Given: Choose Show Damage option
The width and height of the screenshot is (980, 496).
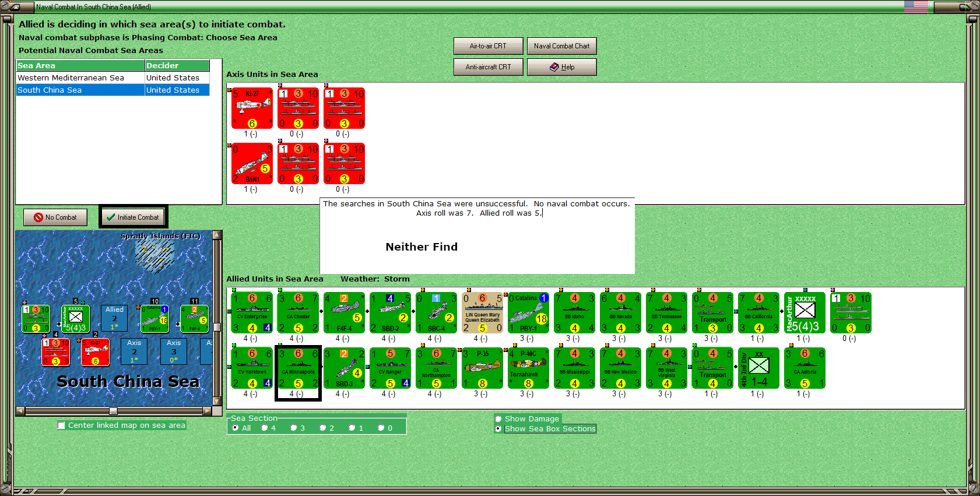Looking at the screenshot, I should coord(498,418).
